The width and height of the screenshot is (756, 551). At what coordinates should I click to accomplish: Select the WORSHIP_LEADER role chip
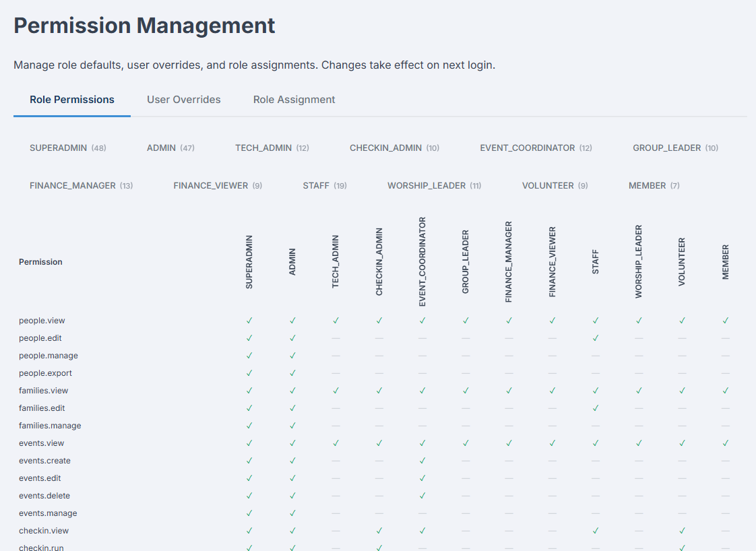(434, 185)
